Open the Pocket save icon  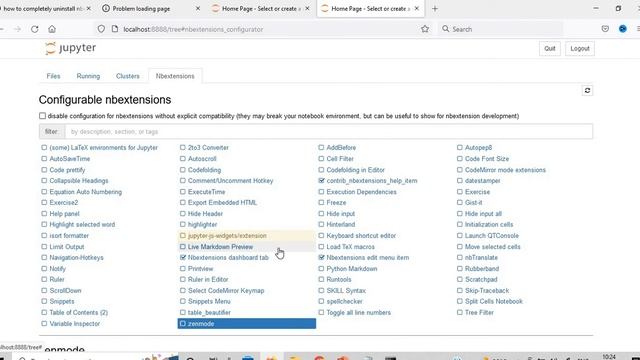click(x=605, y=29)
